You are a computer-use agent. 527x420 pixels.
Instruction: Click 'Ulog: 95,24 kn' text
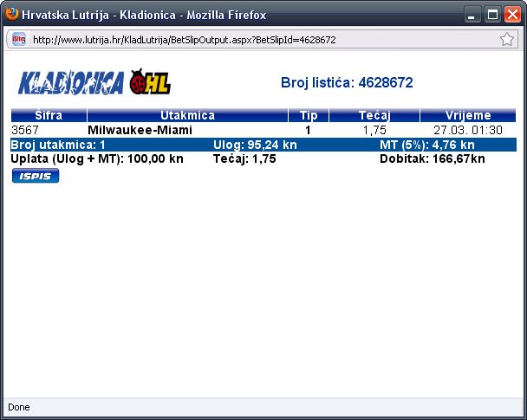pyautogui.click(x=255, y=145)
